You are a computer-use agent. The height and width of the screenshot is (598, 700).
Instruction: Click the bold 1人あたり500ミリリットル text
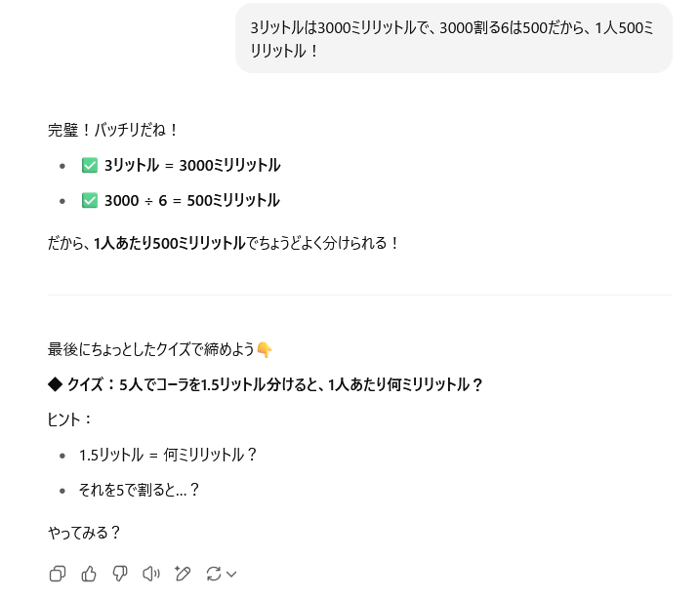pyautogui.click(x=170, y=244)
